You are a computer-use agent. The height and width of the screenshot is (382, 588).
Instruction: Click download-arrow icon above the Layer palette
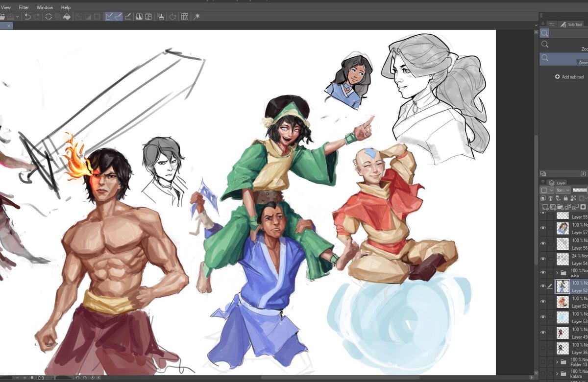(583, 173)
